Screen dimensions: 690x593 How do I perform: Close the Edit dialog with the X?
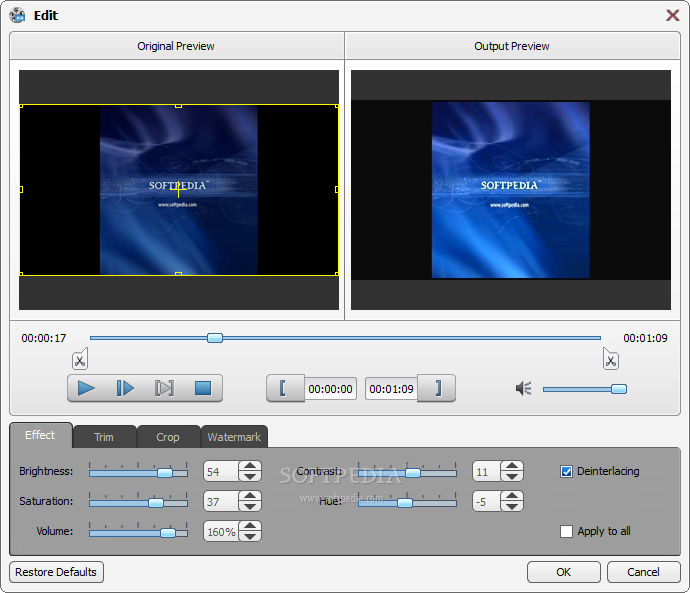pyautogui.click(x=672, y=15)
